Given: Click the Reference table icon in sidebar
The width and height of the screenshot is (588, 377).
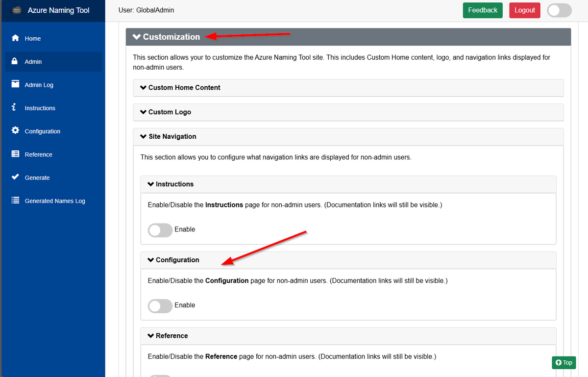Looking at the screenshot, I should [15, 154].
